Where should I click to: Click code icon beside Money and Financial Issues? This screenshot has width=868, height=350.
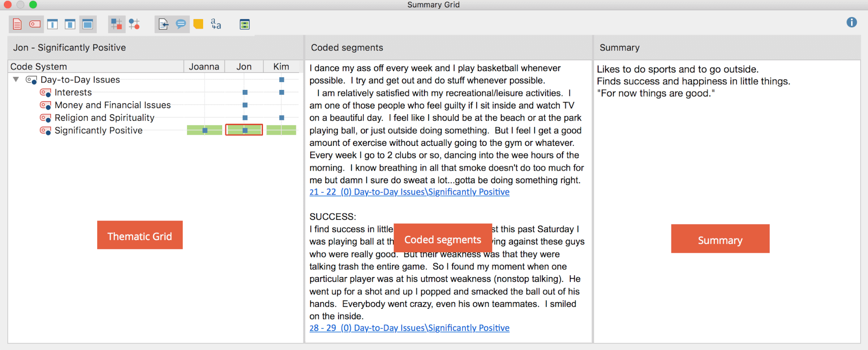[x=45, y=105]
